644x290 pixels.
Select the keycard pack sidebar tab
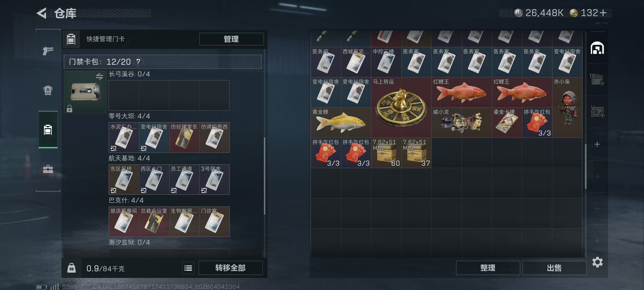tap(48, 129)
